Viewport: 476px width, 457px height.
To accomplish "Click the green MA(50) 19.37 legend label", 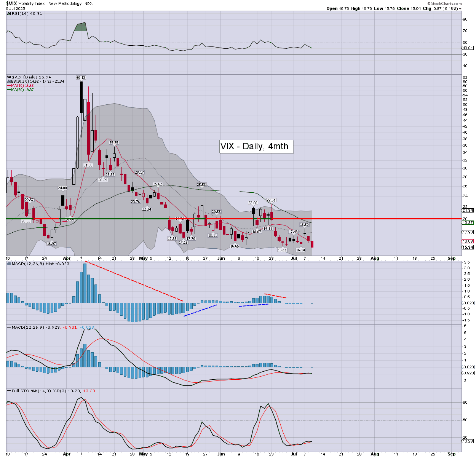I will [22, 90].
